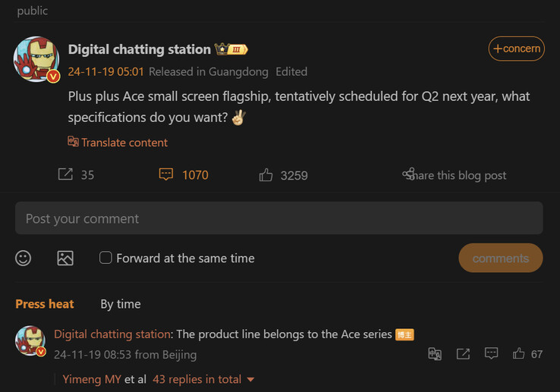Screen dimensions: 560x392
Task: Reply using the comment's speech bubble icon
Action: pos(491,354)
